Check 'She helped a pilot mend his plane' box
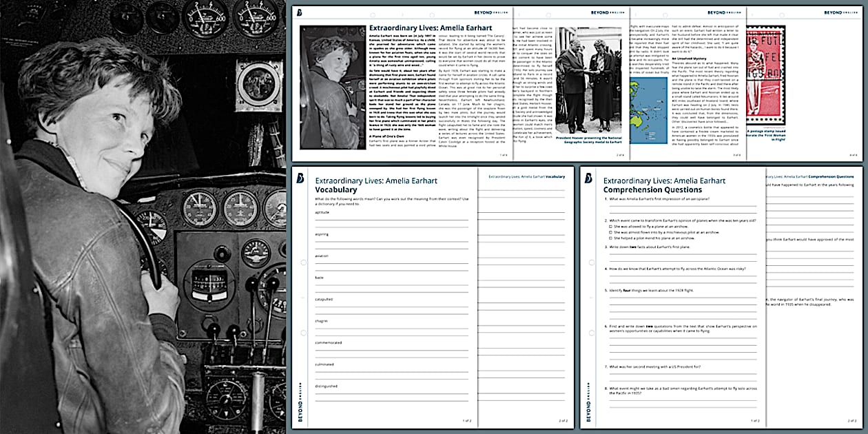 (610, 238)
